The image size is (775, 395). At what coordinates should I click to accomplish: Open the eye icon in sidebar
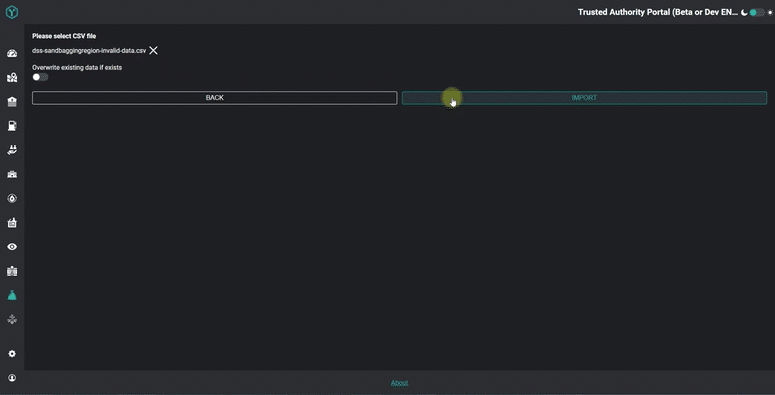click(x=12, y=247)
